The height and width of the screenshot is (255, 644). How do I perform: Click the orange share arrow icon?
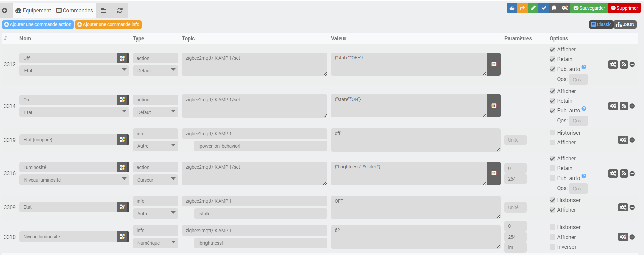tap(522, 8)
